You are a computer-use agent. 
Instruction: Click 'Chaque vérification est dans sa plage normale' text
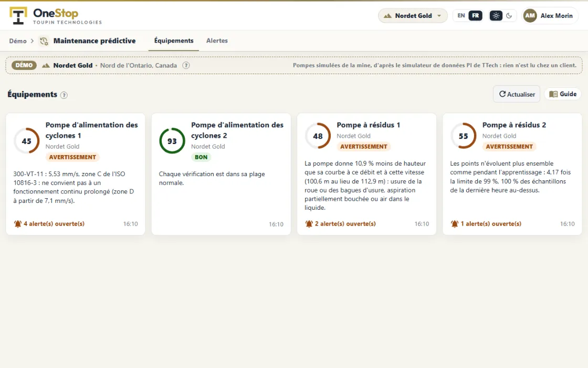coord(212,178)
